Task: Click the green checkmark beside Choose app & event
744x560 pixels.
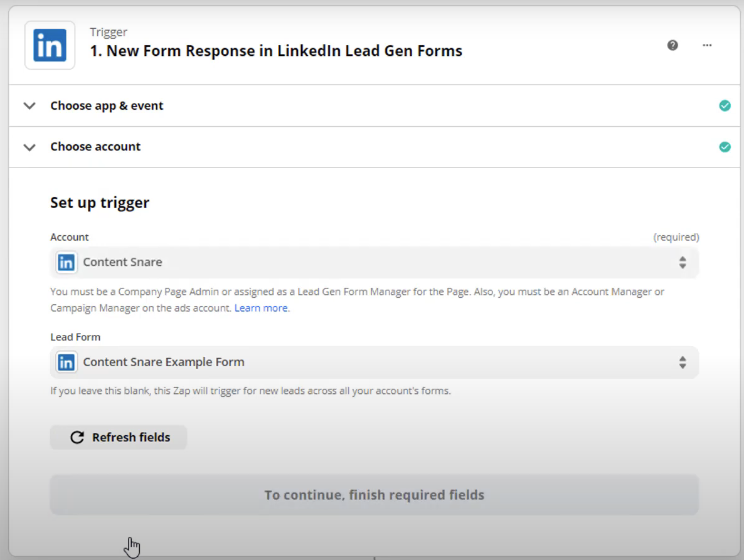Action: pyautogui.click(x=725, y=106)
